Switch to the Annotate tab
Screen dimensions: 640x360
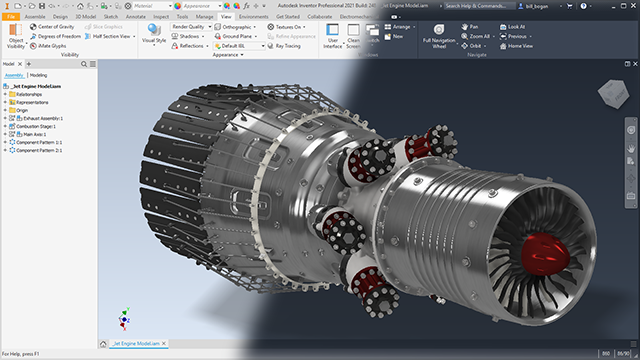[136, 17]
